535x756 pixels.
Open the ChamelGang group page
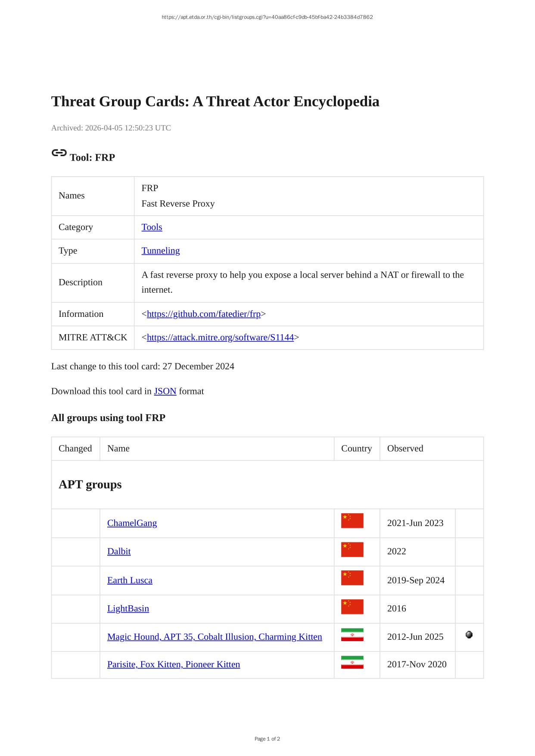pyautogui.click(x=132, y=523)
